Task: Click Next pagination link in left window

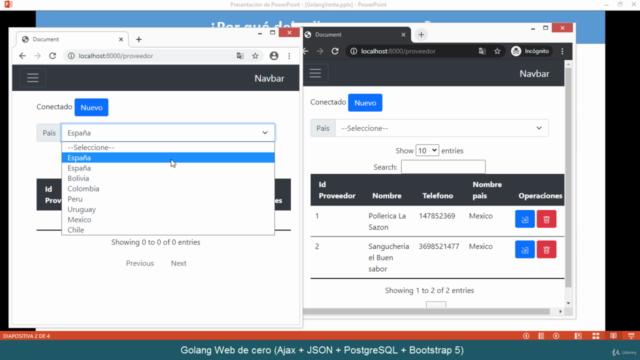Action: (178, 263)
